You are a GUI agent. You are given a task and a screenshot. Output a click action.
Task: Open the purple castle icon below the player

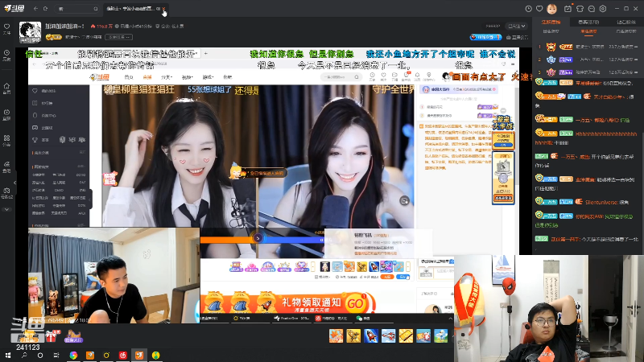click(73, 336)
